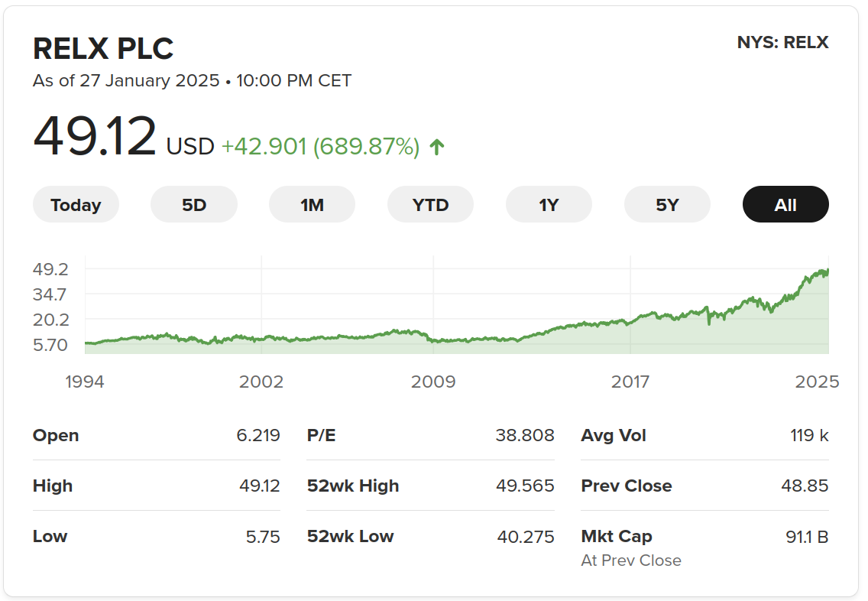Click the Prev Close value 48.85
The image size is (868, 601).
(805, 486)
